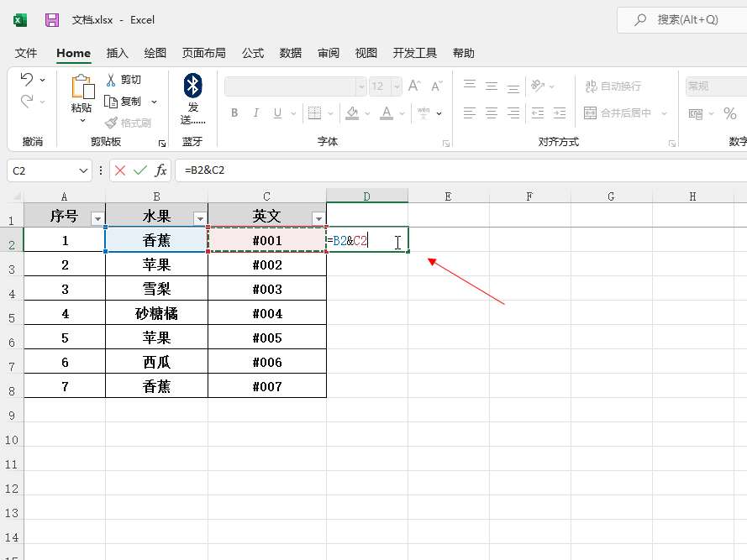Viewport: 747px width, 560px height.
Task: Select the row 5 header
Action: pyautogui.click(x=12, y=313)
